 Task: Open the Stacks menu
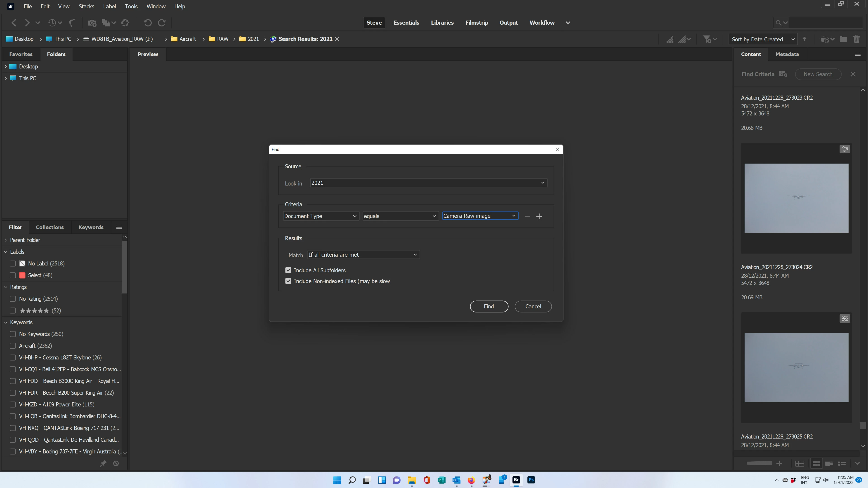point(86,6)
